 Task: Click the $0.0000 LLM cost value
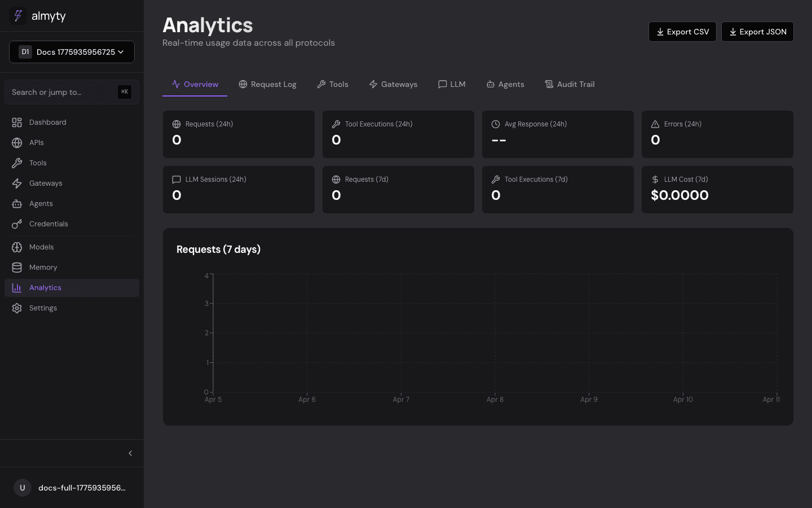coord(679,195)
